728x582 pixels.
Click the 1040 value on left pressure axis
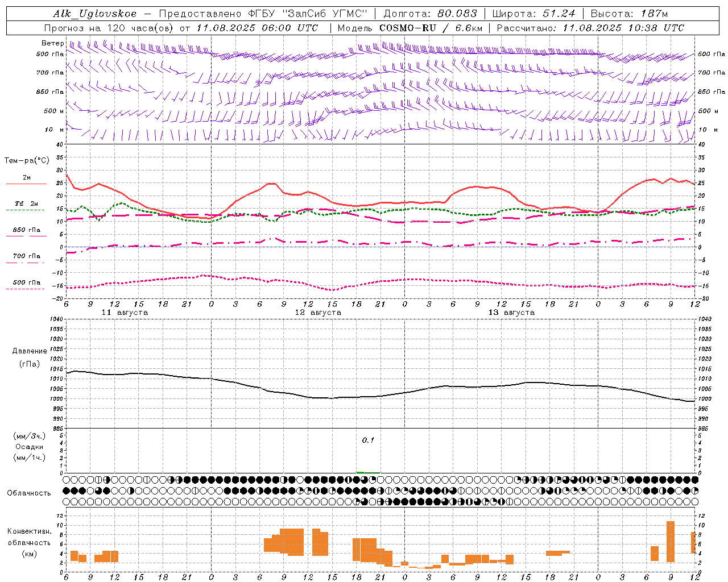coord(55,319)
